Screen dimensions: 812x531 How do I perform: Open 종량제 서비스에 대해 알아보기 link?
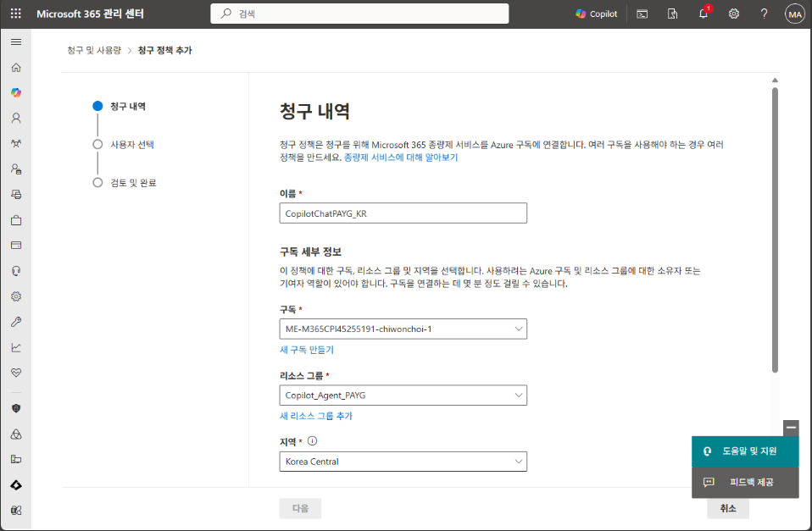pyautogui.click(x=401, y=158)
